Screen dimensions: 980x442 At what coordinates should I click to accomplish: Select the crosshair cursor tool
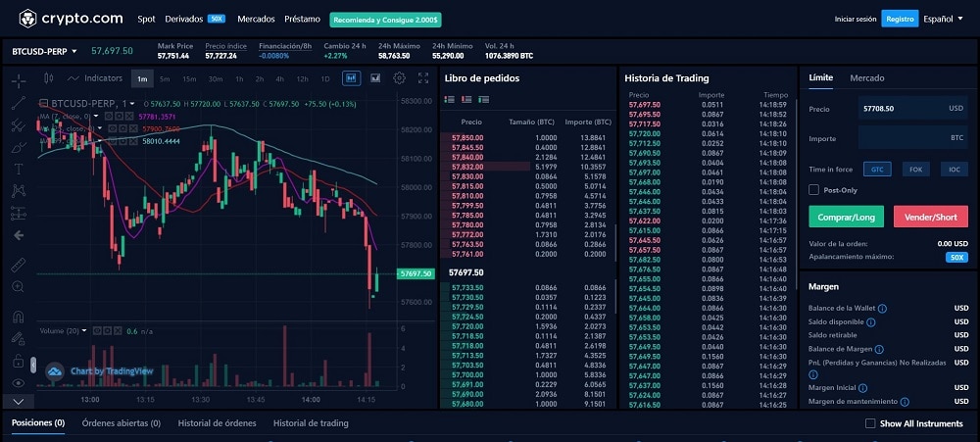[19, 80]
